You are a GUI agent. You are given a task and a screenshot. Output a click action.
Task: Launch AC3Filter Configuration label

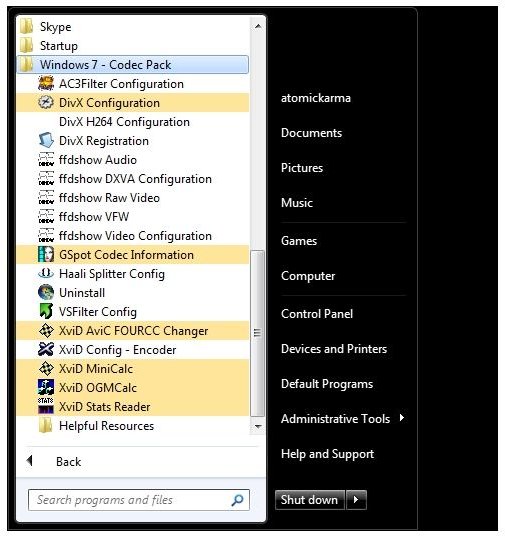[121, 84]
